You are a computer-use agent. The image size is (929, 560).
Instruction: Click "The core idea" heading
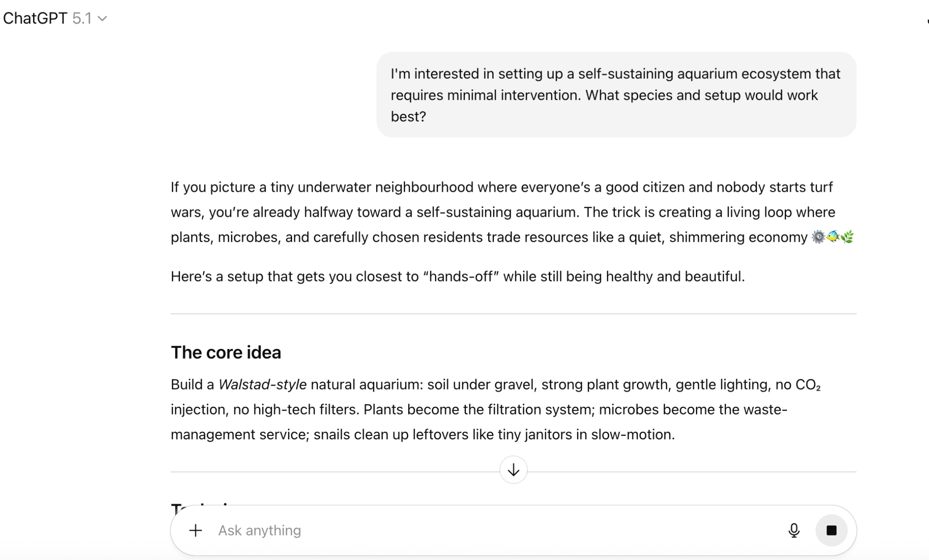(226, 352)
